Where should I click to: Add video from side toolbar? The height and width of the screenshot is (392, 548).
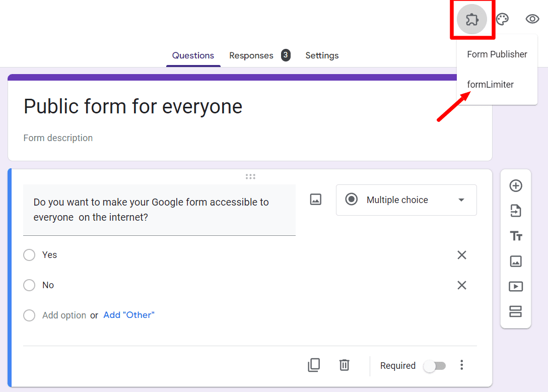click(x=516, y=286)
